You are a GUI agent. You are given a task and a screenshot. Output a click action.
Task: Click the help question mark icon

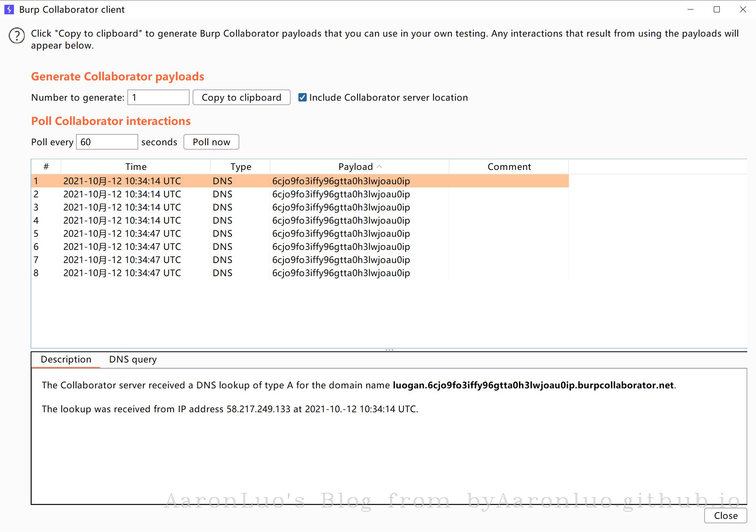click(17, 36)
